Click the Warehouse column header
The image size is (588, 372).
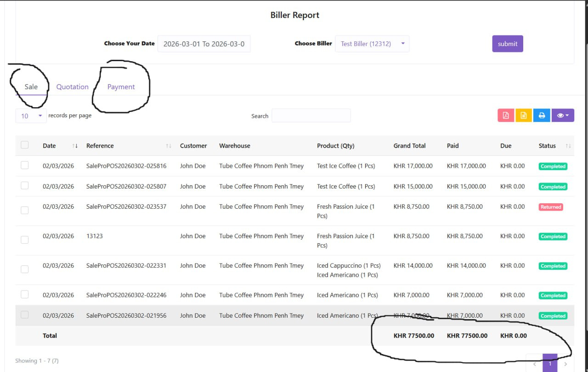tap(235, 146)
